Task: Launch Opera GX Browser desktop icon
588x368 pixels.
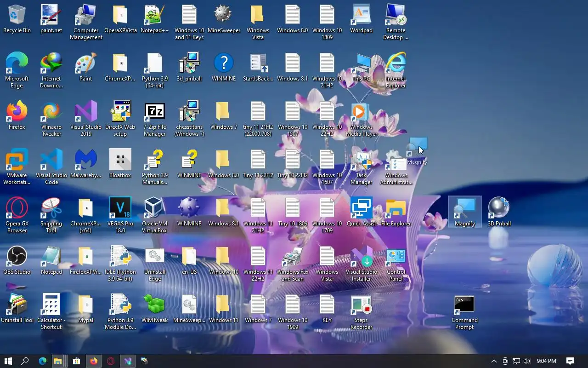Action: click(x=17, y=215)
